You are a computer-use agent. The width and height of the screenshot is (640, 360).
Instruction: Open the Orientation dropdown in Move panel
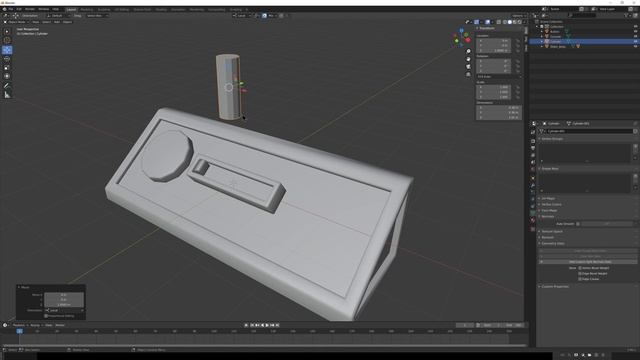[x=64, y=310]
